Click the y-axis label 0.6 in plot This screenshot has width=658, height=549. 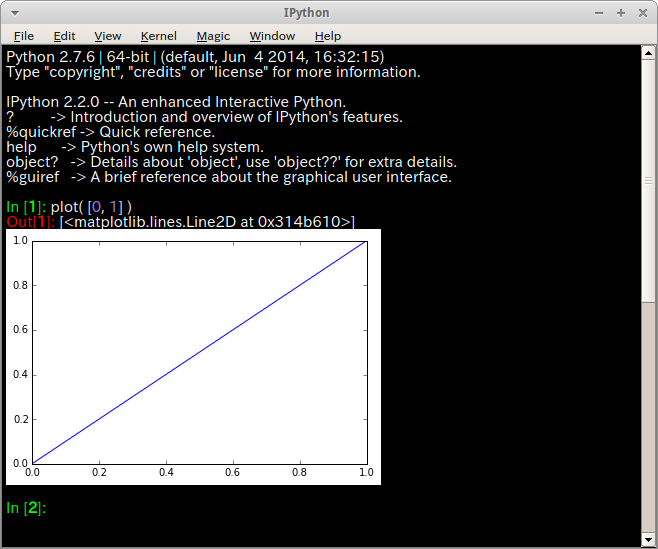coord(20,329)
